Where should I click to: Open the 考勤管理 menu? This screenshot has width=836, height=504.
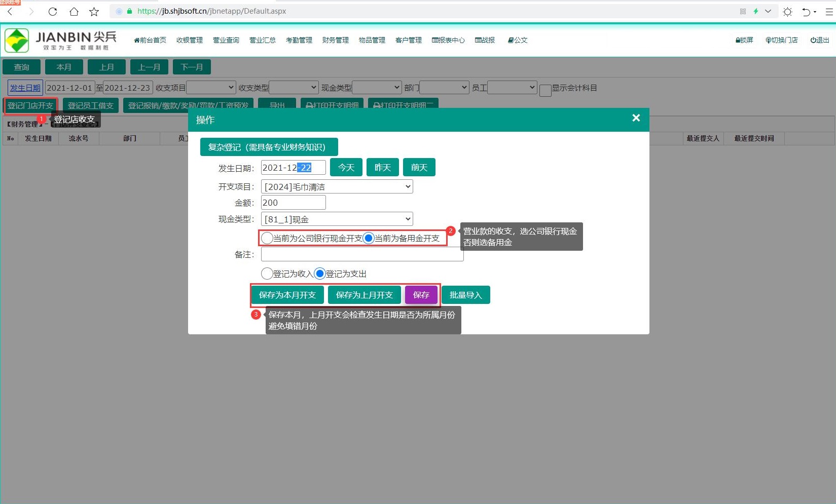coord(299,40)
